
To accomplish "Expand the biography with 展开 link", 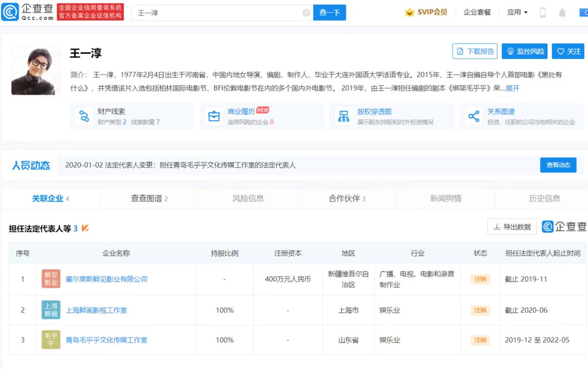I will point(512,88).
